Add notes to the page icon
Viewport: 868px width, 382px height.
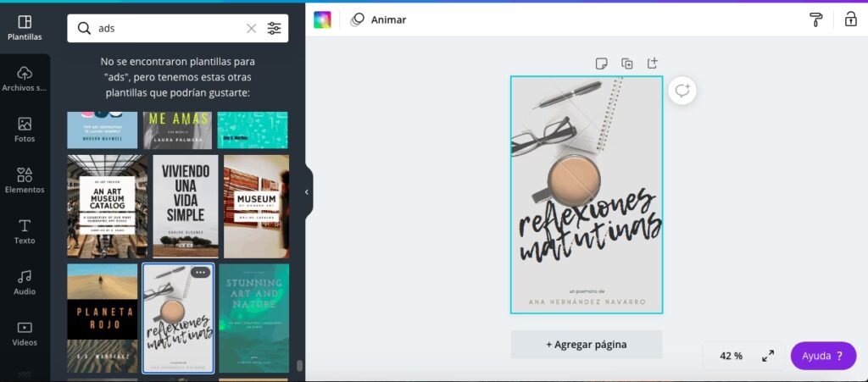tap(601, 64)
